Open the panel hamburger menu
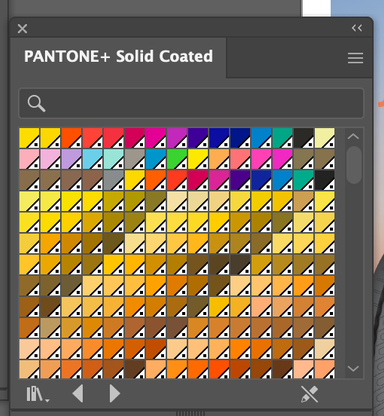 355,58
